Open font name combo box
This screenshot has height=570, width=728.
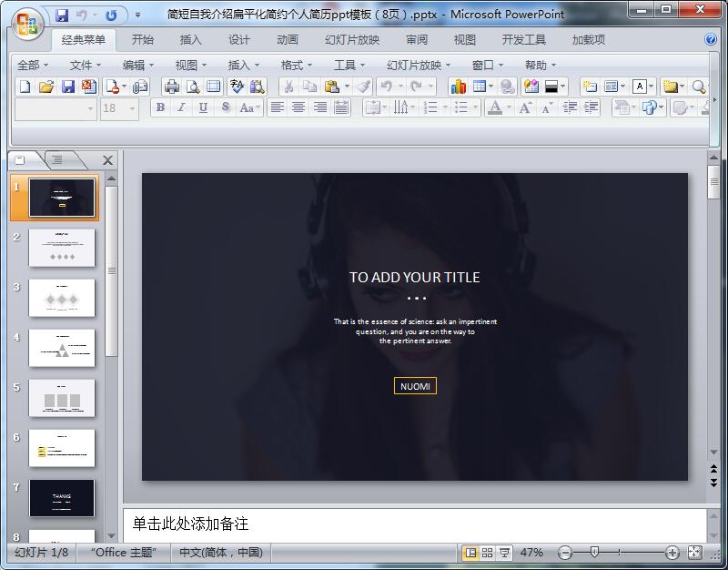[x=56, y=108]
